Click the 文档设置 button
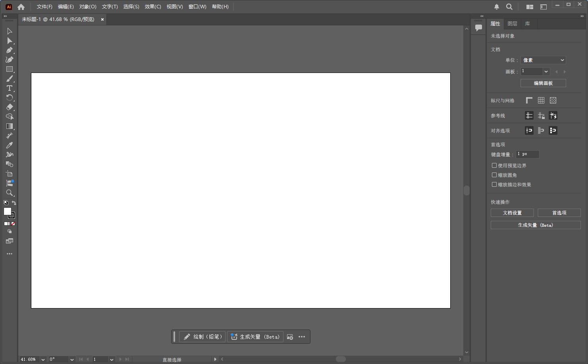Screen dimensions: 588x364 tap(512, 213)
